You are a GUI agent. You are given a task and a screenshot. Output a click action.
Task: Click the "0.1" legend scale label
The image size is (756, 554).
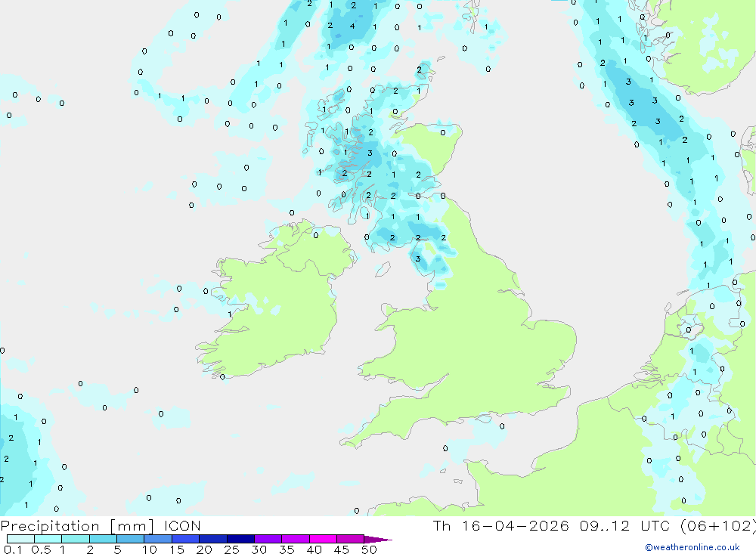pyautogui.click(x=13, y=549)
